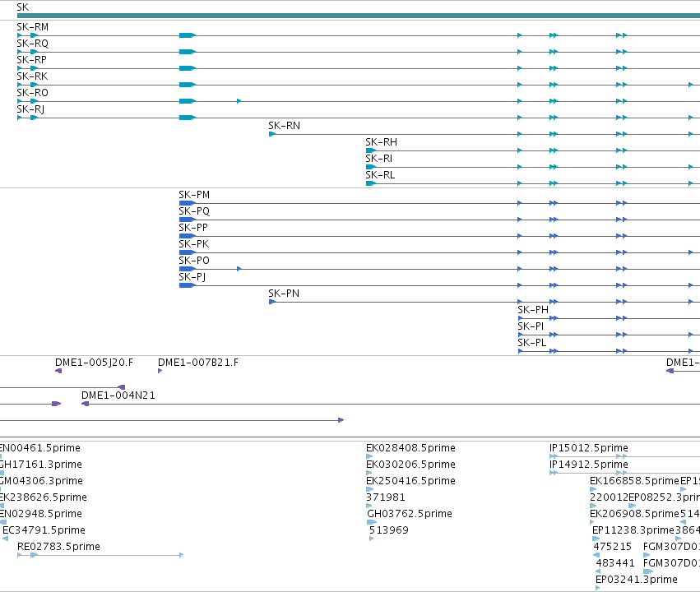The width and height of the screenshot is (700, 592).
Task: Select the first exon block of SK-RH
Action: tap(370, 150)
